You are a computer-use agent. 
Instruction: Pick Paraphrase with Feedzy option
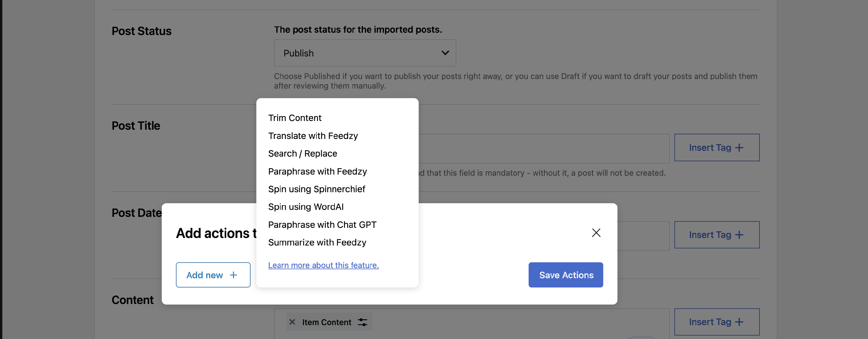pos(317,171)
